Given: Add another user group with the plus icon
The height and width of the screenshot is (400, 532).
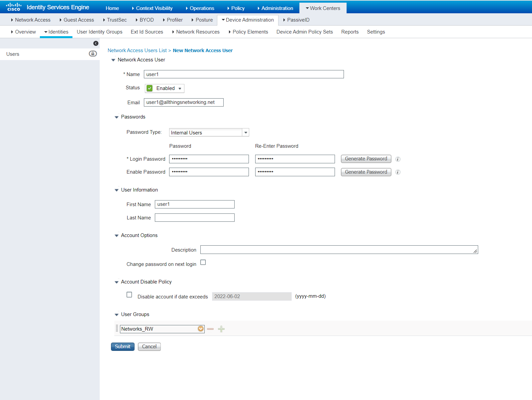Looking at the screenshot, I should coord(221,329).
